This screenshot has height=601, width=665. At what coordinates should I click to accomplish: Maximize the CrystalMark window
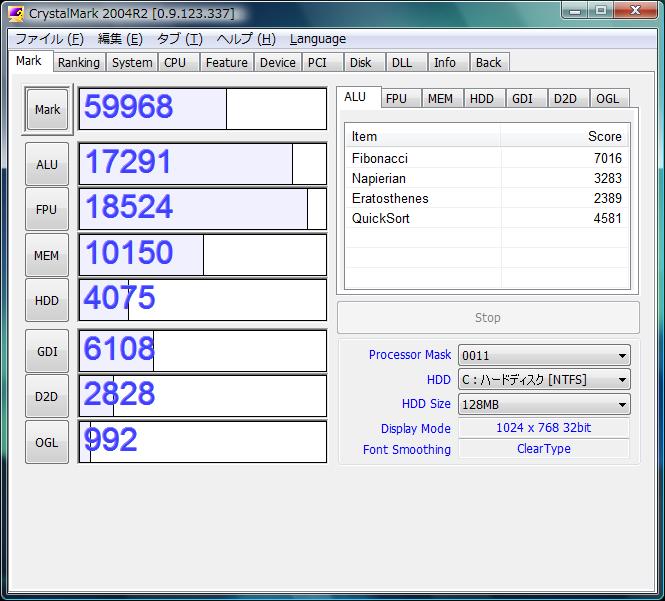click(601, 10)
